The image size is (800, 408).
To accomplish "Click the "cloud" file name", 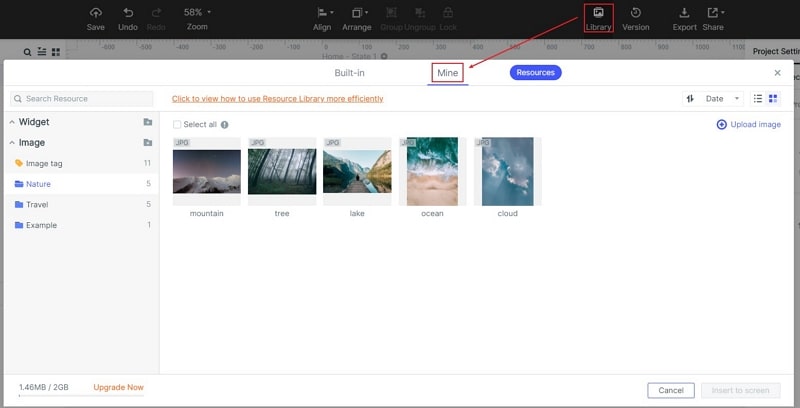I will [508, 213].
